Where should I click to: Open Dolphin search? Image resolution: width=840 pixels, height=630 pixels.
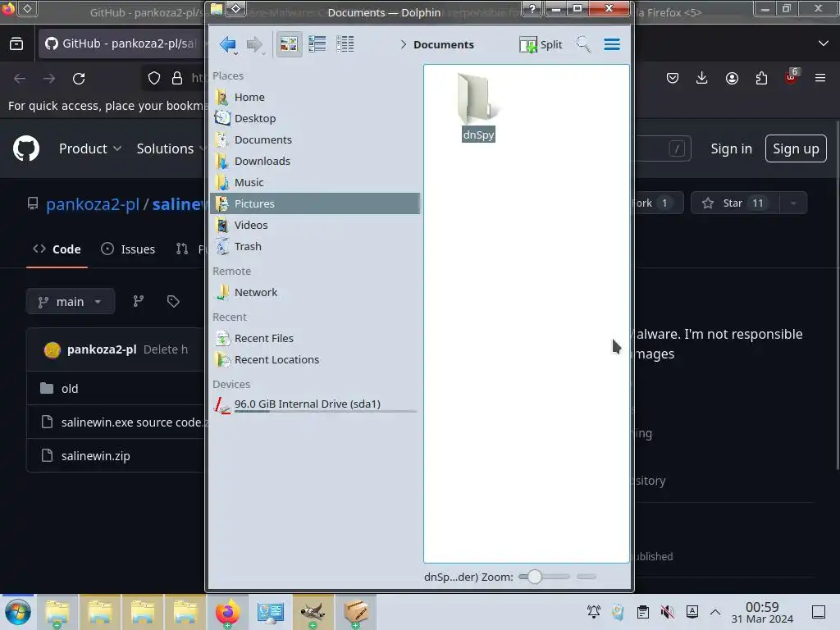(x=583, y=44)
